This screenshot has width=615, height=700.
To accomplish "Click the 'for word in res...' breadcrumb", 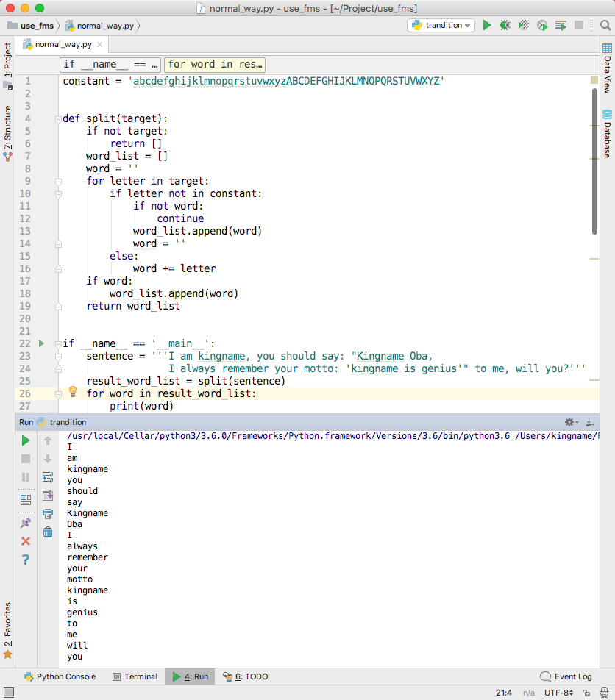I will [x=214, y=65].
